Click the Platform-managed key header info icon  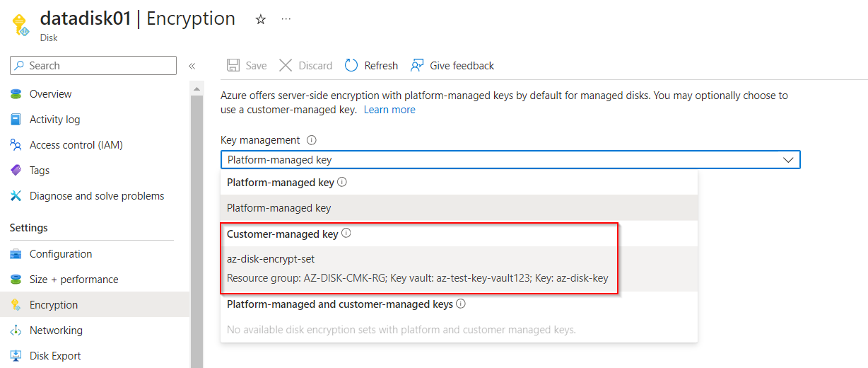tap(342, 183)
